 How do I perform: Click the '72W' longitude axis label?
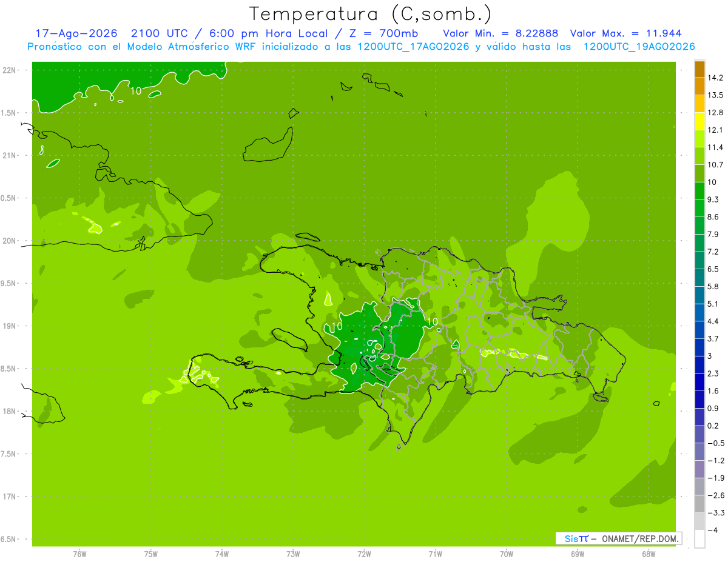point(364,554)
